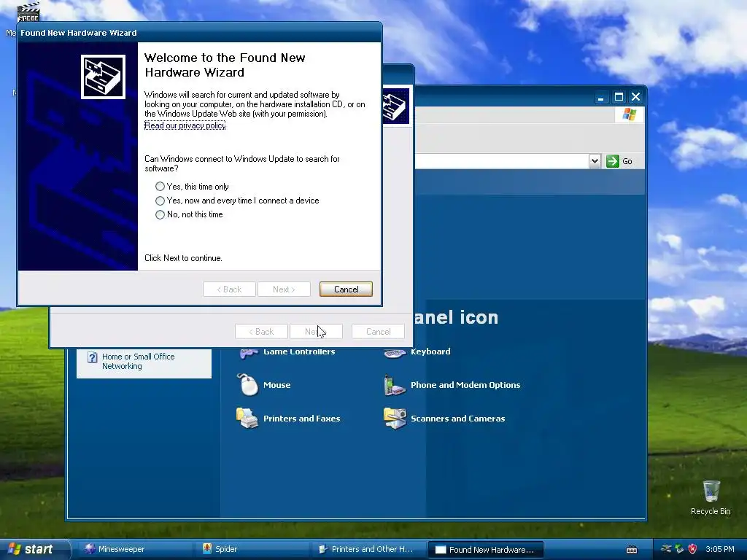Viewport: 747px width, 560px height.
Task: Click Cancel in the front hardware wizard
Action: 346,289
